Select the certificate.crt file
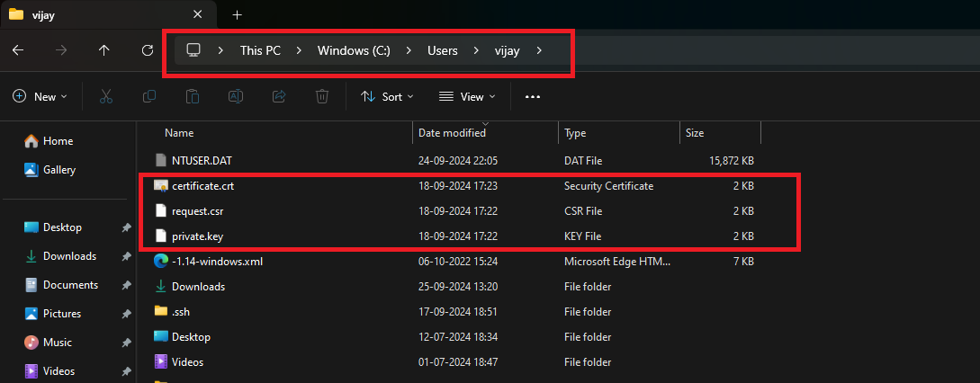The image size is (980, 383). click(202, 186)
